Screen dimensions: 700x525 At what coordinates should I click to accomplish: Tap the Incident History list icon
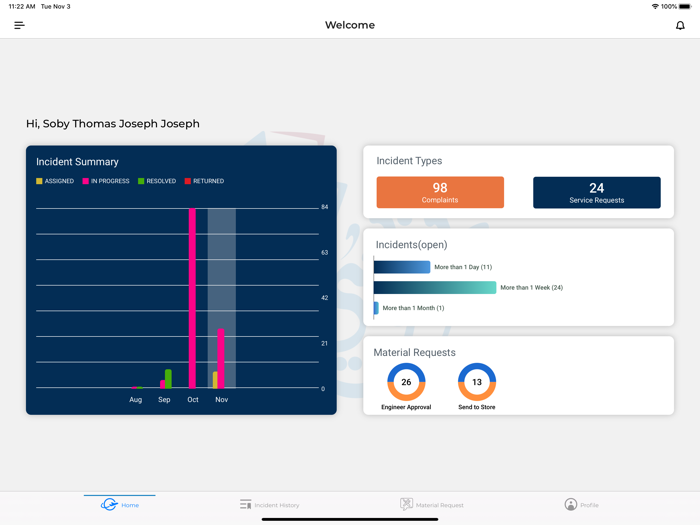245,505
